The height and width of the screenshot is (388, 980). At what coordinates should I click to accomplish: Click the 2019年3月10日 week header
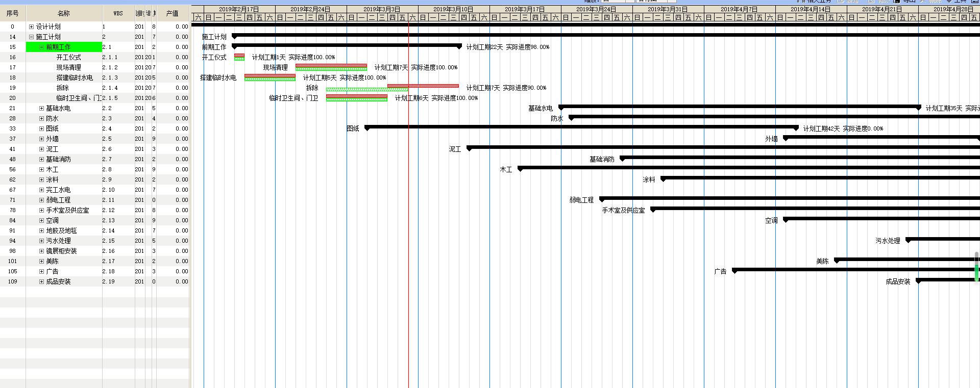453,9
